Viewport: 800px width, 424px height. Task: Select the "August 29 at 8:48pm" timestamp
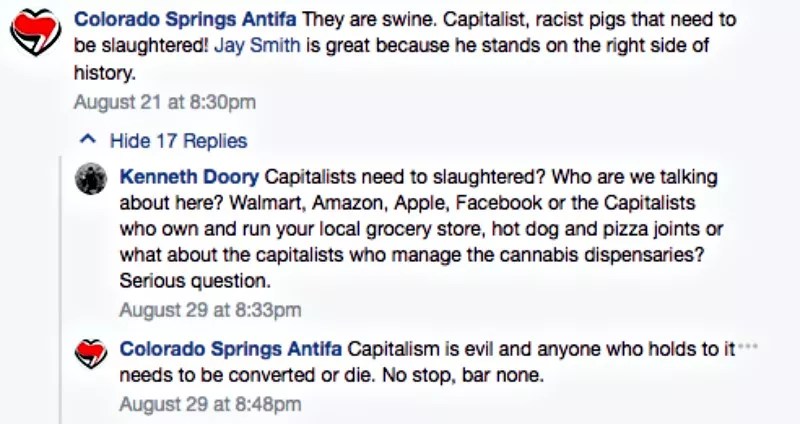210,405
